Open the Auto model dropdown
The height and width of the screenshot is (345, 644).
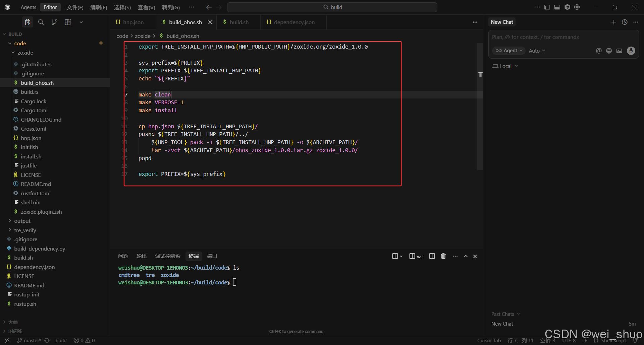point(537,51)
